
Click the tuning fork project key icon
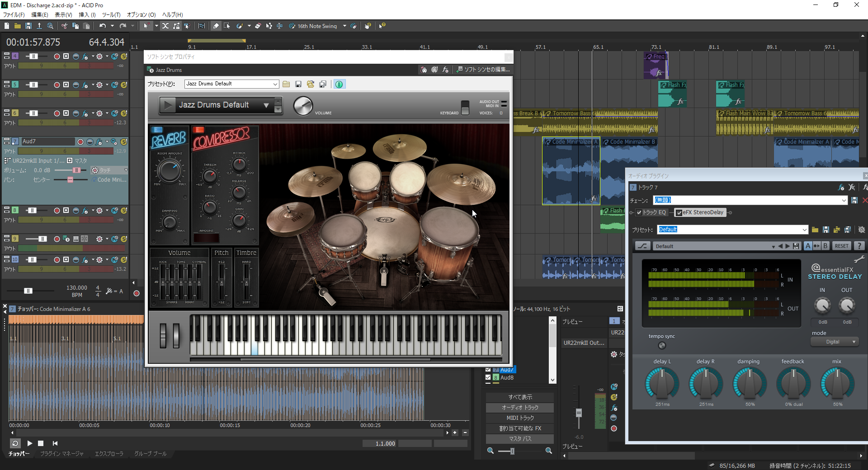[109, 291]
